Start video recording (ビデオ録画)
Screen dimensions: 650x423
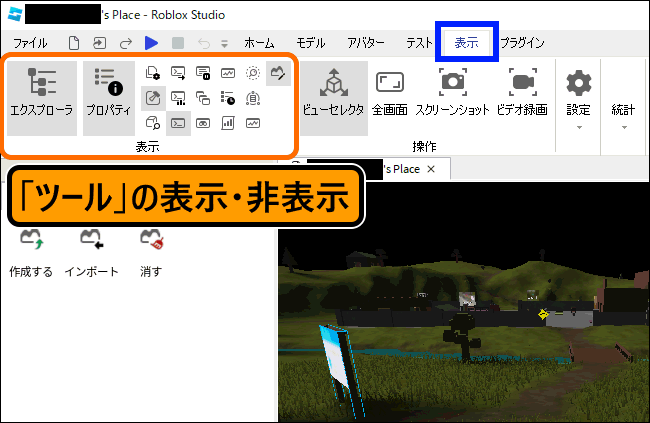pyautogui.click(x=522, y=93)
